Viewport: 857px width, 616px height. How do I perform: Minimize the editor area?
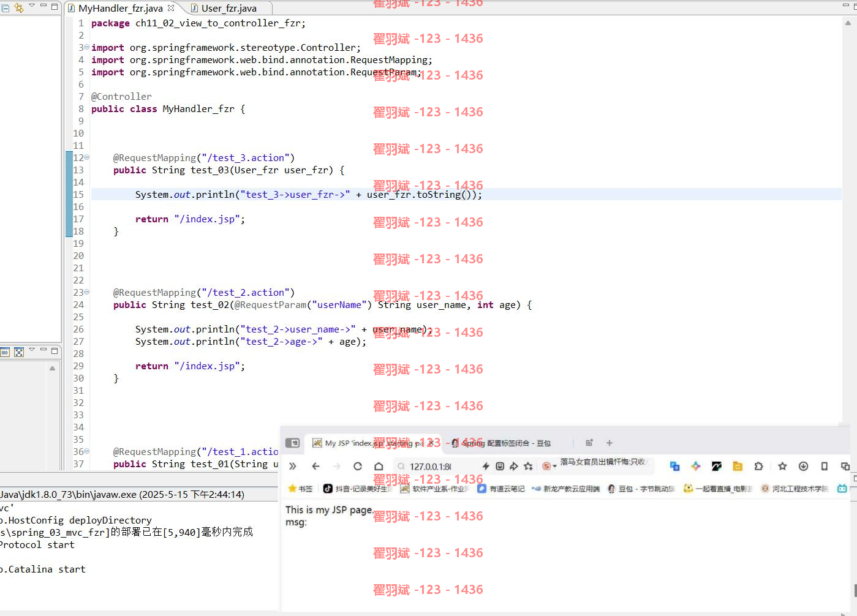[846, 6]
